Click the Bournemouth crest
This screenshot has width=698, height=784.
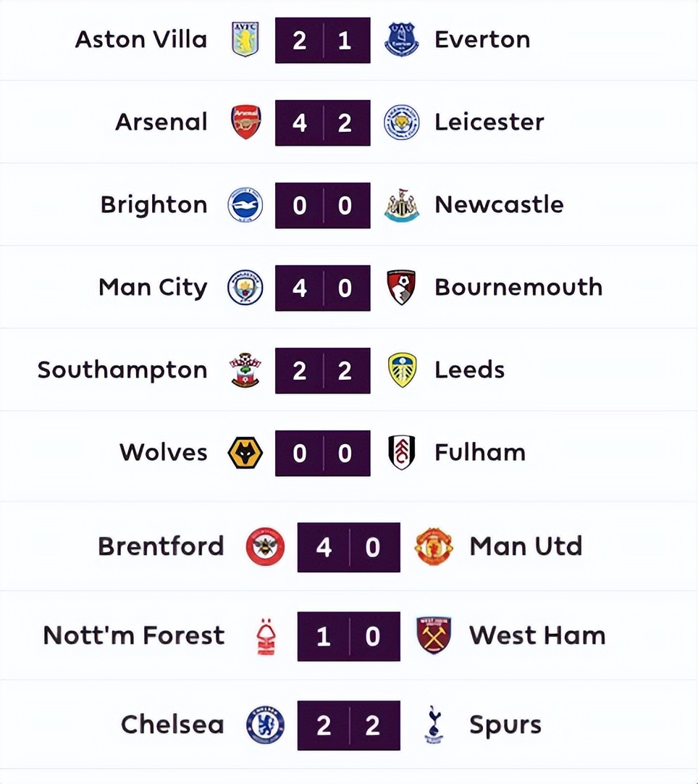(x=401, y=287)
